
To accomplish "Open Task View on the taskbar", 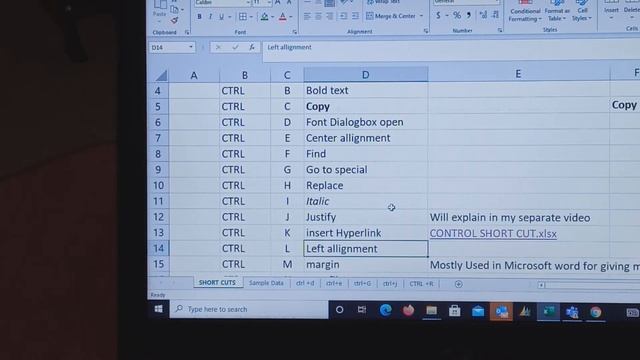I will click(362, 310).
